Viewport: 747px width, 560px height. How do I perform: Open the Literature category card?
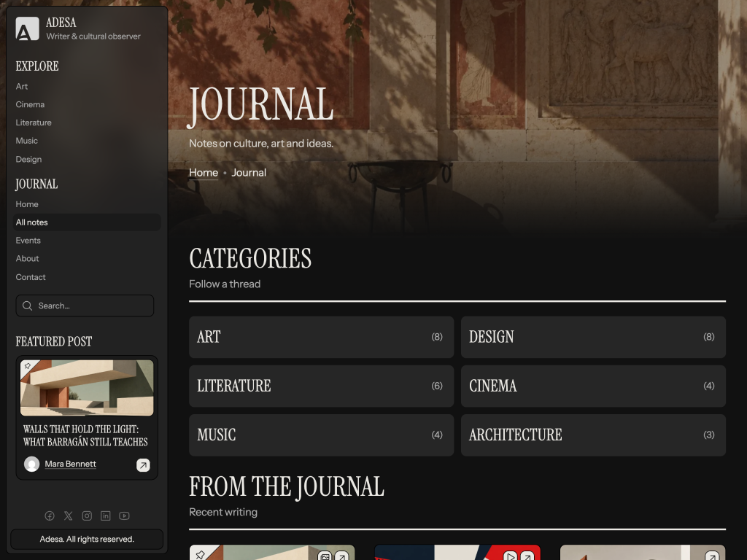(321, 386)
